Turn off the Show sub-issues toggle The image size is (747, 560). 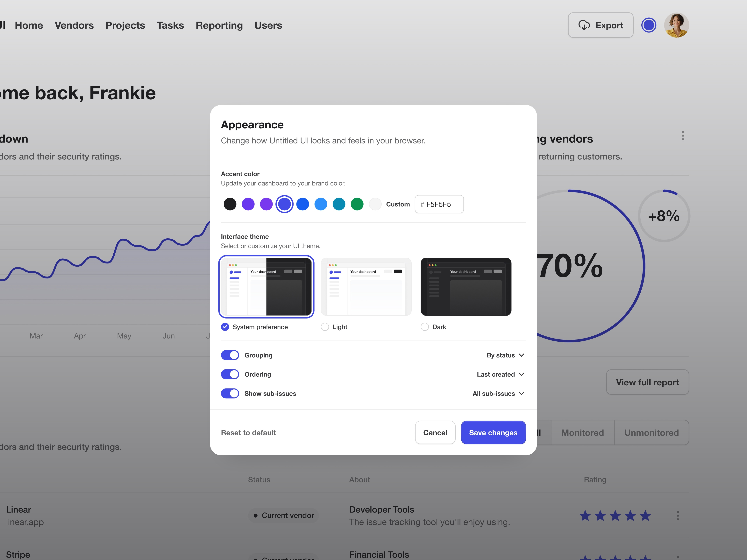click(x=230, y=394)
